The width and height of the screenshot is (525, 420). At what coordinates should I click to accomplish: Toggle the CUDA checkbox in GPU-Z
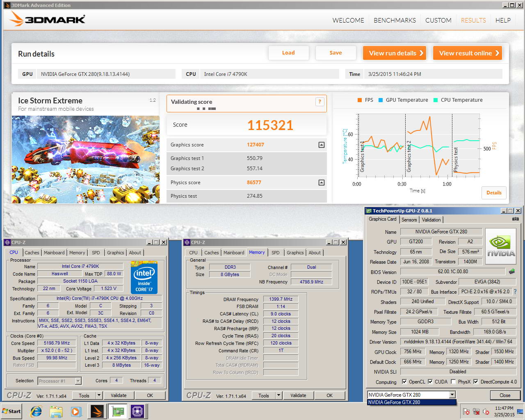coord(430,381)
